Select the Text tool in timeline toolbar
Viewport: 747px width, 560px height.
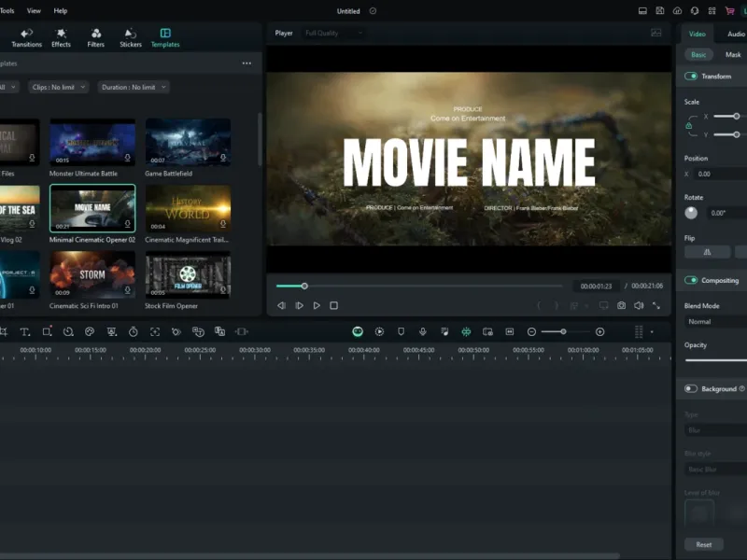25,332
